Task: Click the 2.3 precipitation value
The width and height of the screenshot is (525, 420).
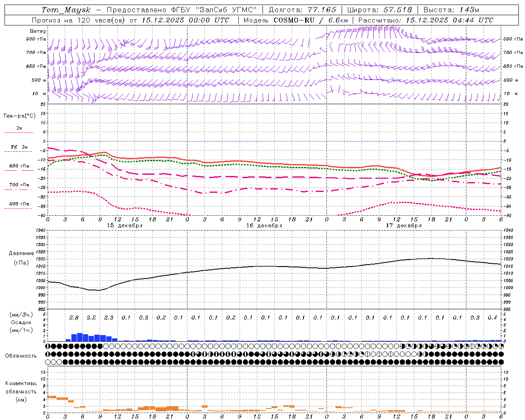Action: 109,317
